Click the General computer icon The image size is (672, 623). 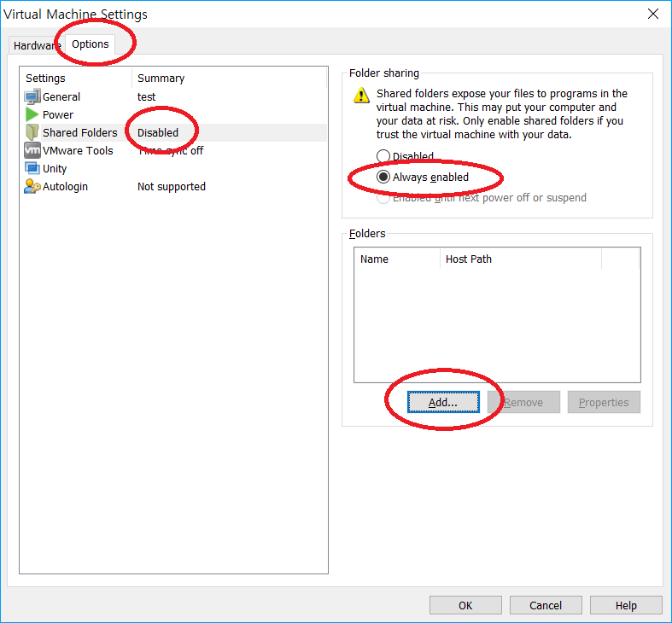click(x=32, y=96)
